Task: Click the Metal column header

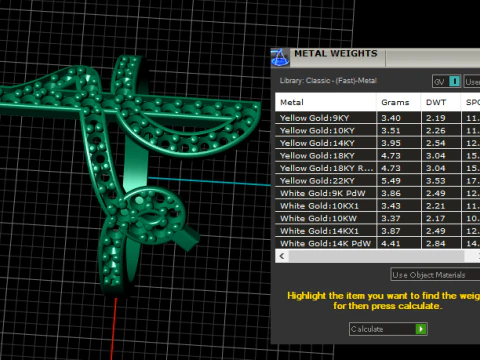Action: point(326,102)
